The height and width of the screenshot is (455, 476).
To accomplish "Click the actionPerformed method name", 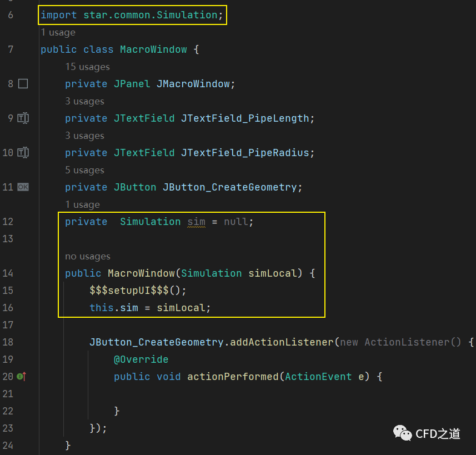I will [x=233, y=377].
